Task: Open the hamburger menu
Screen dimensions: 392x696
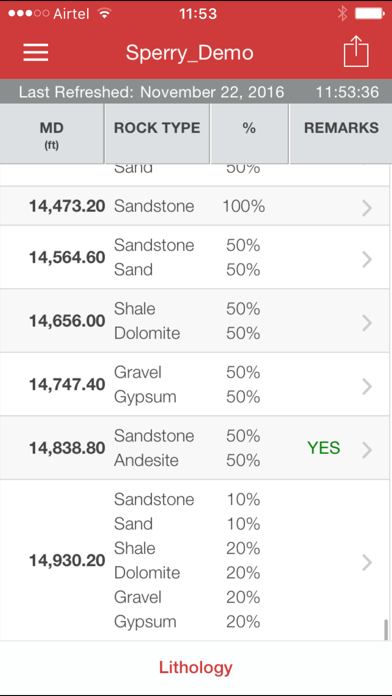Action: (36, 53)
